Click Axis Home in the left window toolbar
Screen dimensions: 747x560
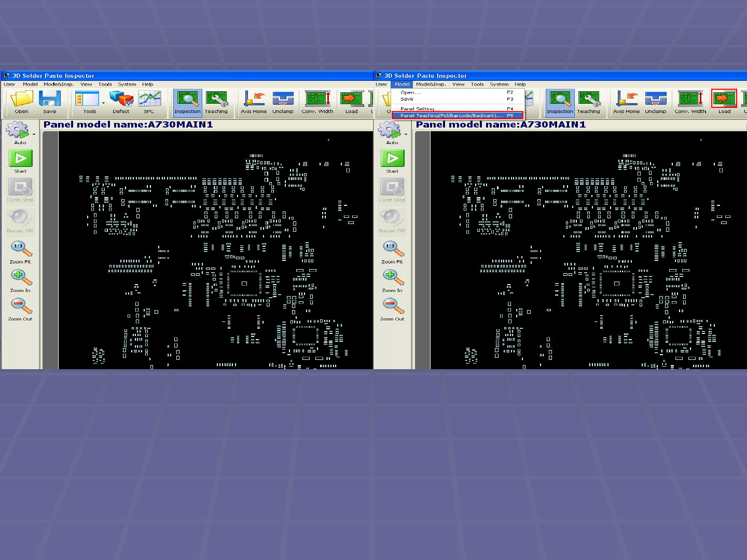(x=254, y=102)
